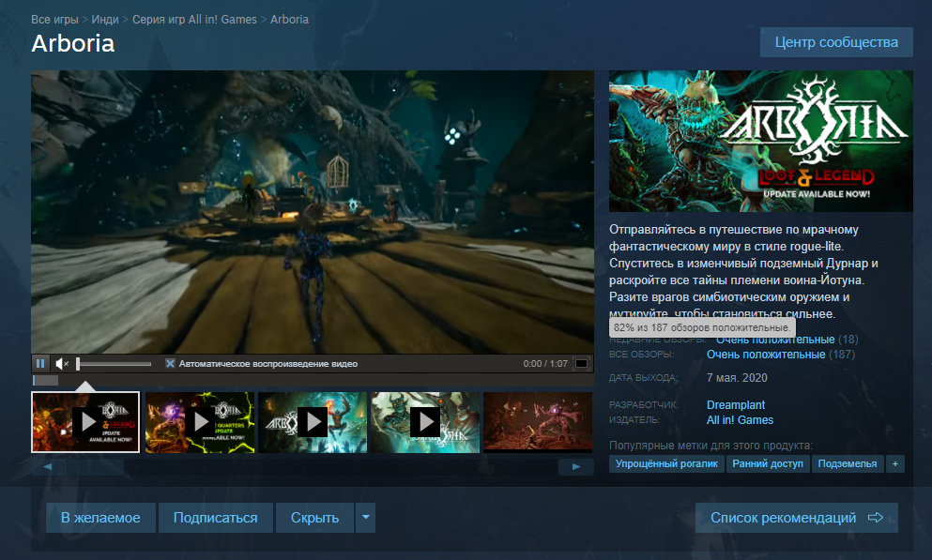Go to Инди breadcrumb
Viewport: 932px width, 560px height.
pyautogui.click(x=105, y=19)
